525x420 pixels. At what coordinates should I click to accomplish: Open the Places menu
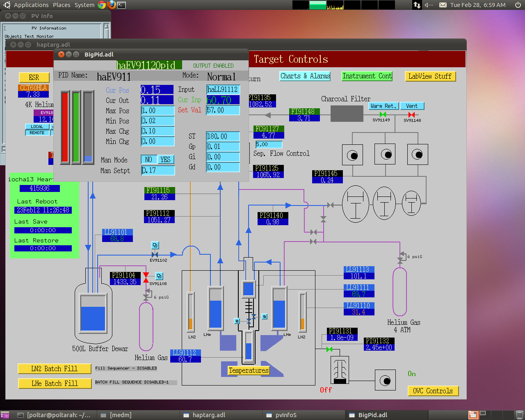click(x=62, y=5)
